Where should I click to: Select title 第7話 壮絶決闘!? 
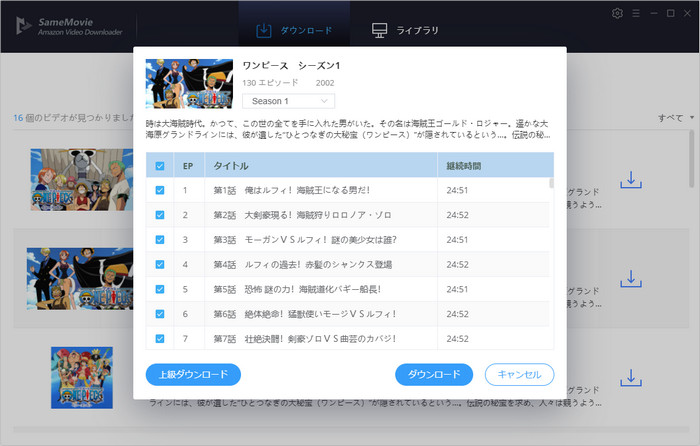tap(304, 339)
